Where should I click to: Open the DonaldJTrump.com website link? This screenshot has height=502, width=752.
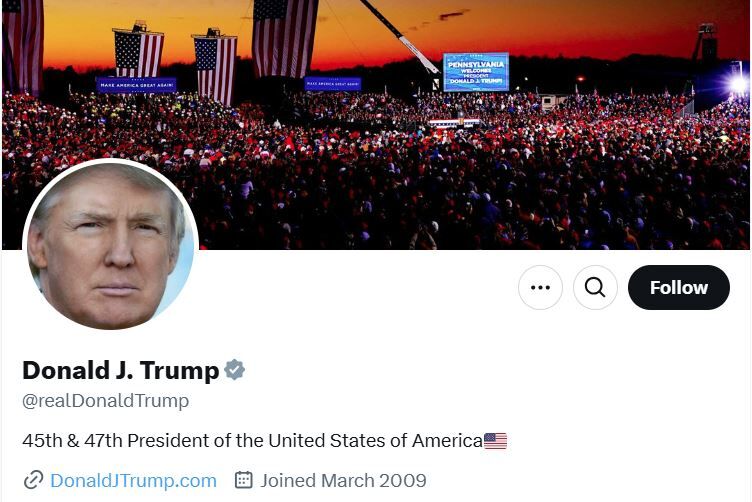[133, 480]
